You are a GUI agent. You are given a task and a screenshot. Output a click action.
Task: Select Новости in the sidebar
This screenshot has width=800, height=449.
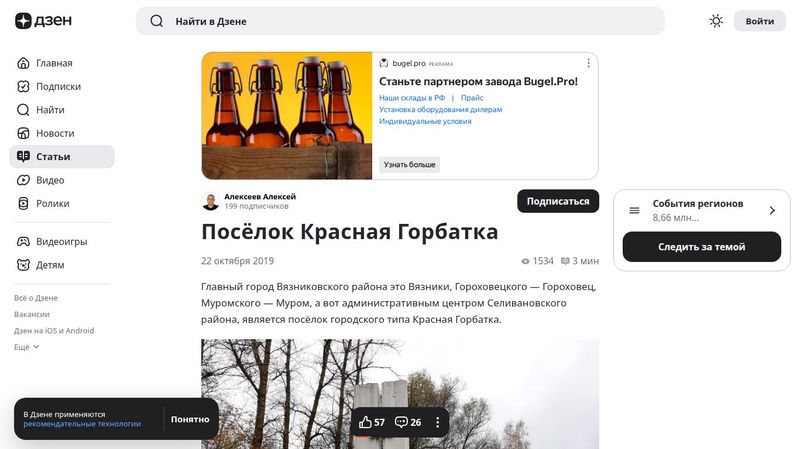click(55, 133)
